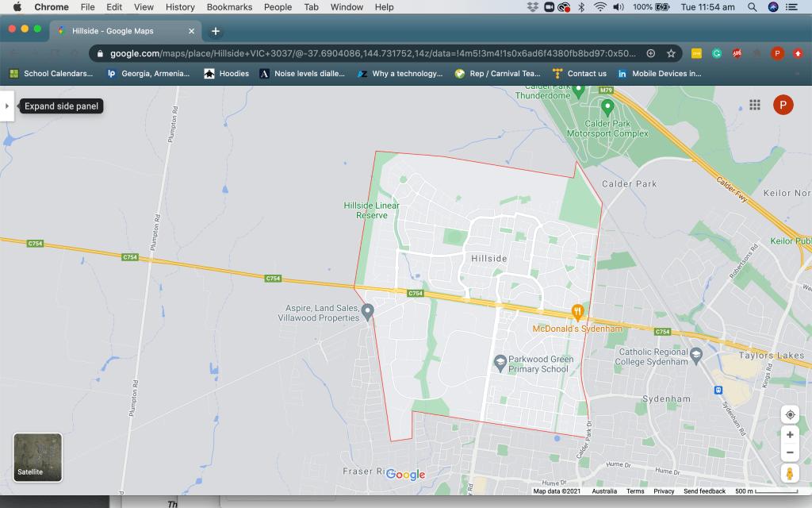Open the Google account avatar
This screenshot has width=812, height=508.
[783, 105]
